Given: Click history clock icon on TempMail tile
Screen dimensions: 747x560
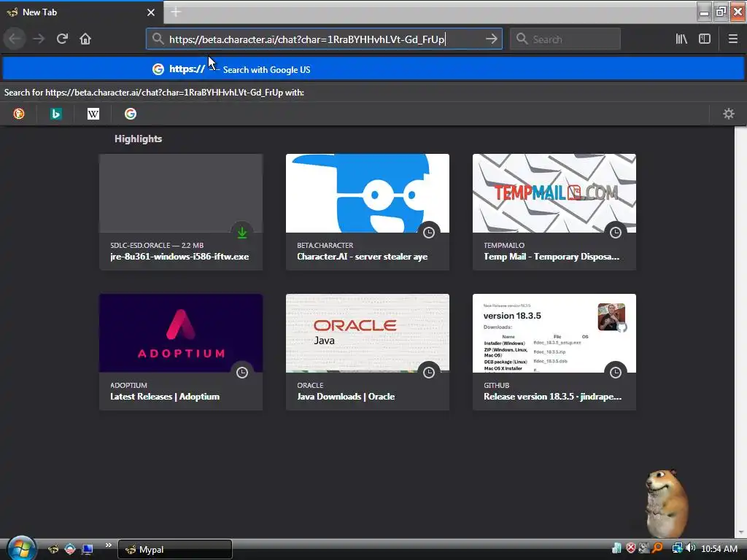Looking at the screenshot, I should (616, 233).
